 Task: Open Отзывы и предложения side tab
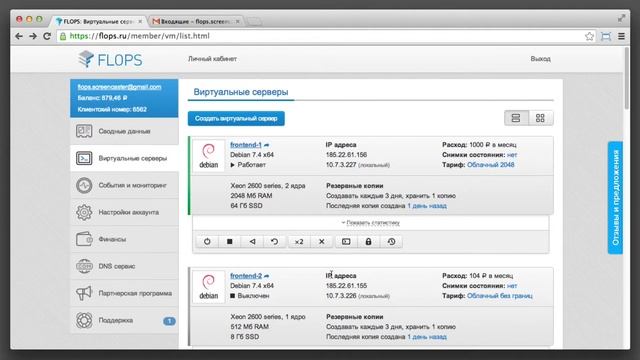[615, 198]
